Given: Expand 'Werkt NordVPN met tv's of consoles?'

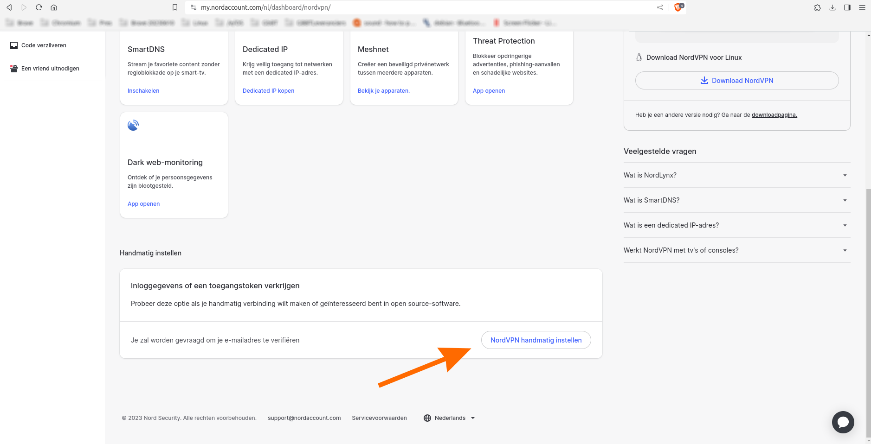Looking at the screenshot, I should [736, 250].
